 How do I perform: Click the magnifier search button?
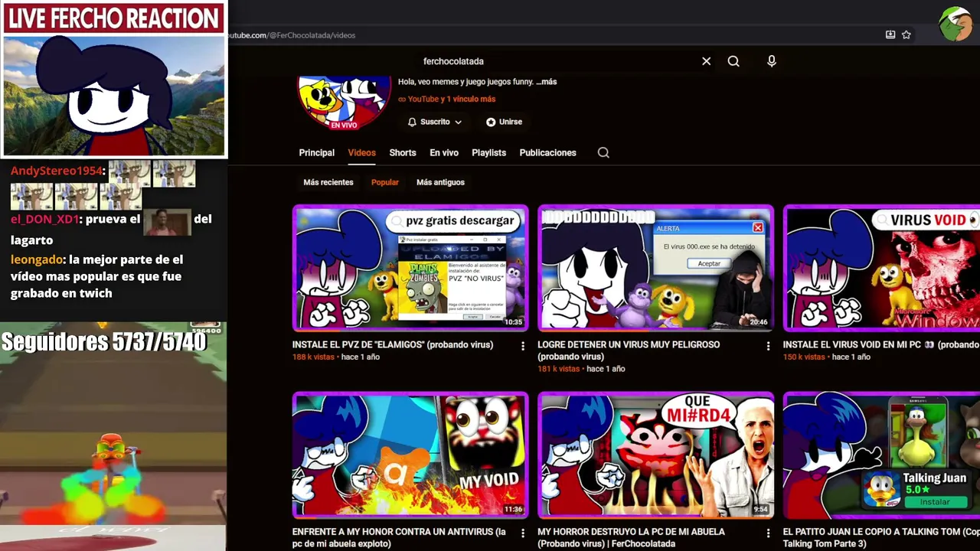click(x=733, y=61)
